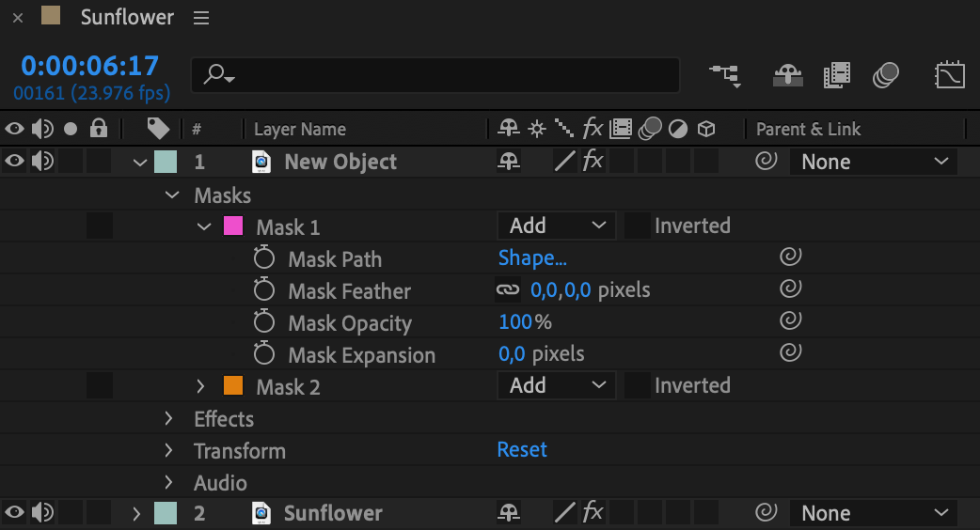Click the Mask Opacity stopwatch icon

pyautogui.click(x=263, y=321)
